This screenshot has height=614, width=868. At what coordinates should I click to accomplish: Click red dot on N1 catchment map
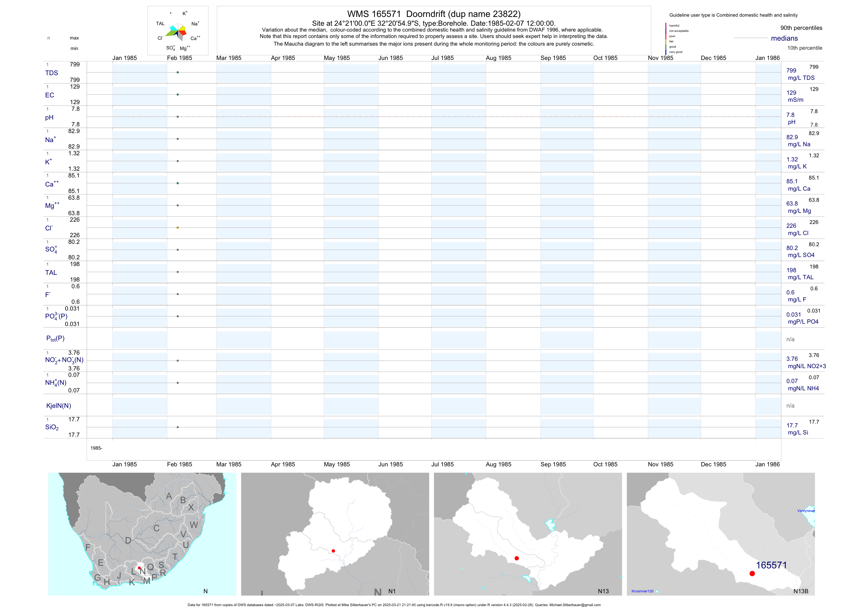point(333,551)
